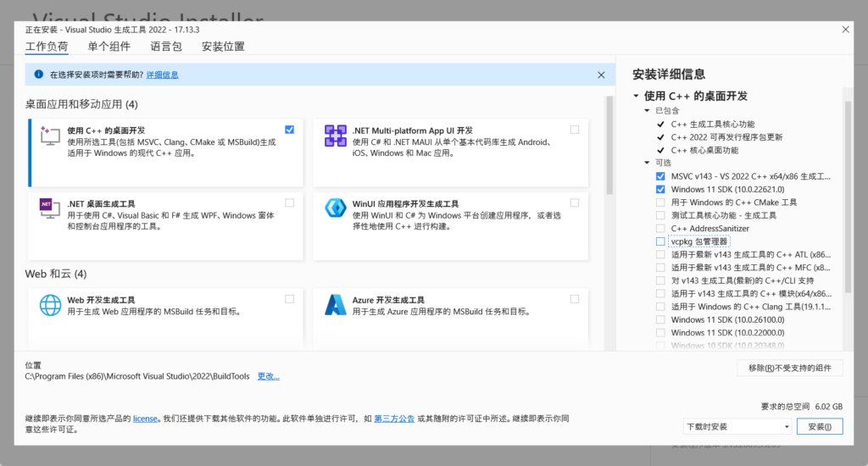Viewport: 868px width, 466px height.
Task: Click the .NET desktop build tools icon
Action: pos(51,209)
